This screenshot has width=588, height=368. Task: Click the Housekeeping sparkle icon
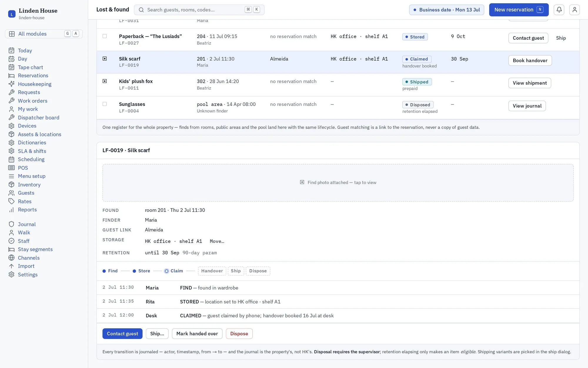pyautogui.click(x=11, y=84)
